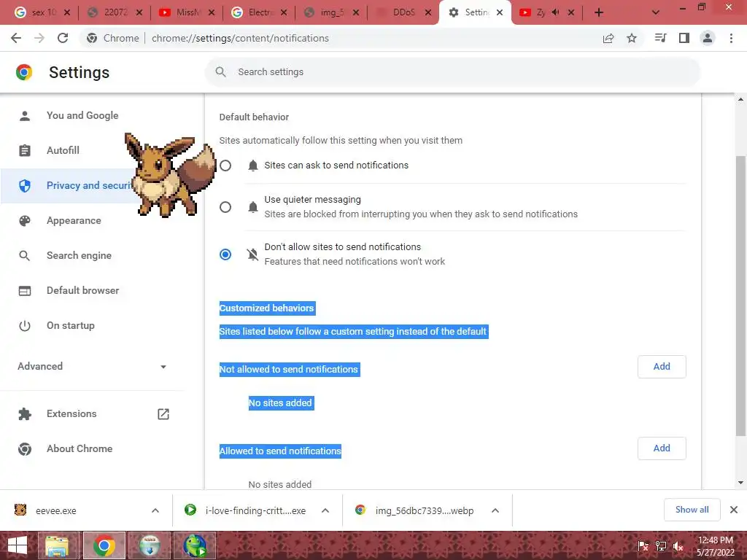Click the Chrome taskbar icon

pyautogui.click(x=104, y=545)
